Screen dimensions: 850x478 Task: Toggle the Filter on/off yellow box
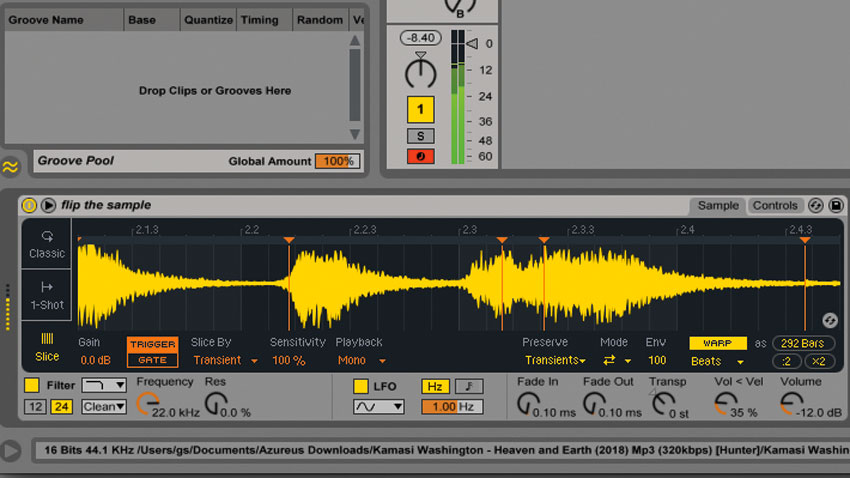click(x=32, y=385)
